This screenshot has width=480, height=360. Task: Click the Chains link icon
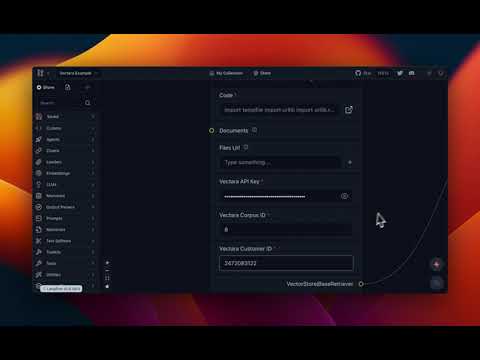point(39,151)
